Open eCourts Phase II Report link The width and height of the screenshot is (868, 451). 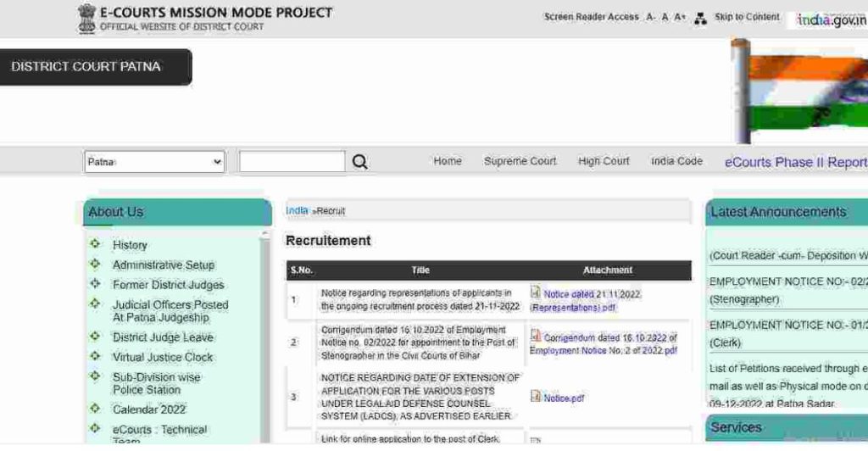pos(795,162)
